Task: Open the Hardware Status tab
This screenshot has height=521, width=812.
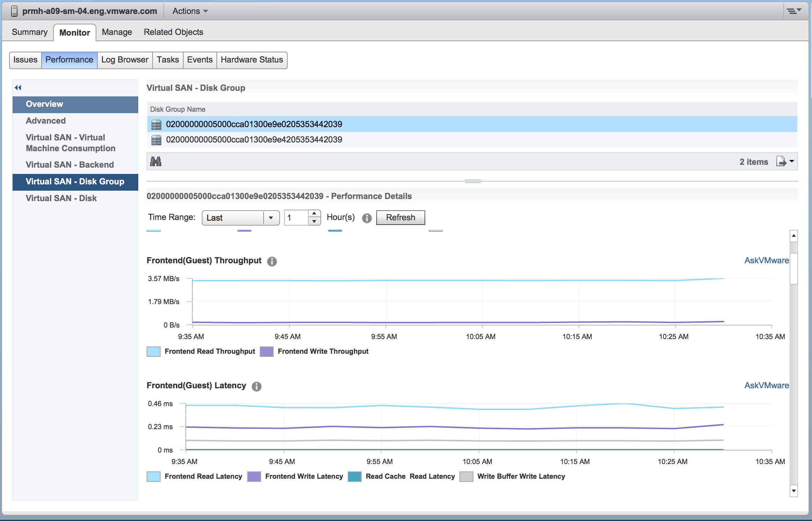Action: pos(252,60)
